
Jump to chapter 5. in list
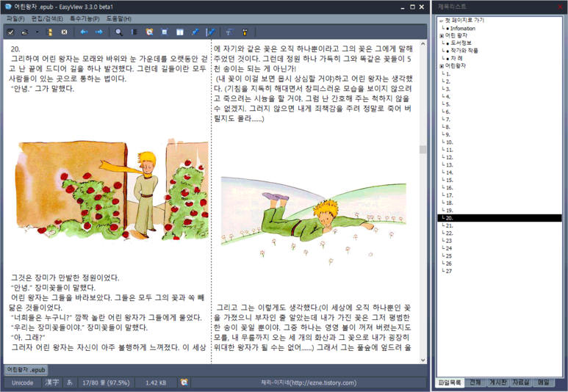(x=448, y=104)
